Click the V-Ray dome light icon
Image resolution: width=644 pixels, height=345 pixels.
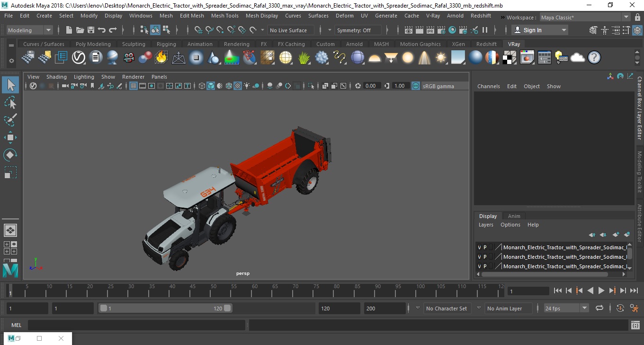[375, 58]
